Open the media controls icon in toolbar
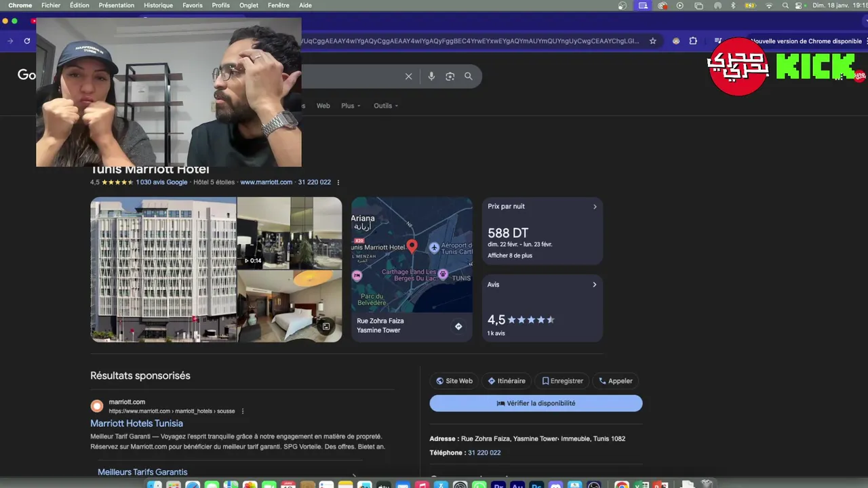The image size is (868, 488). click(717, 41)
